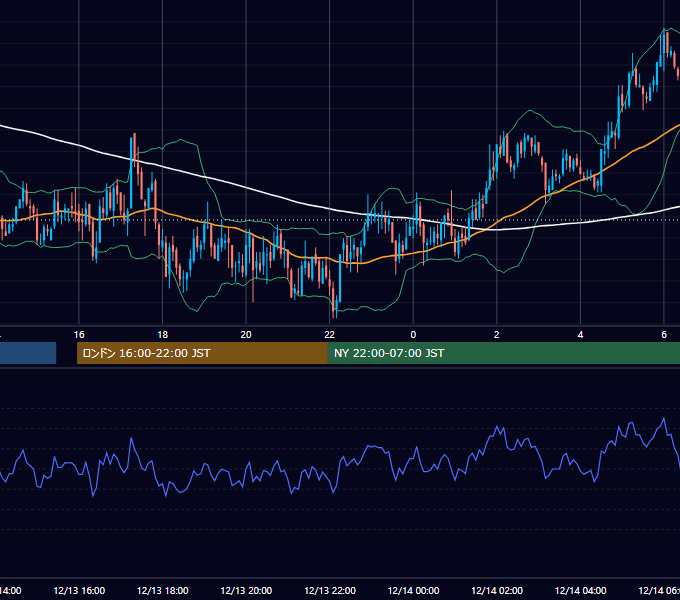This screenshot has width=680, height=600.
Task: Click time label 0 on chart axis
Action: [413, 335]
